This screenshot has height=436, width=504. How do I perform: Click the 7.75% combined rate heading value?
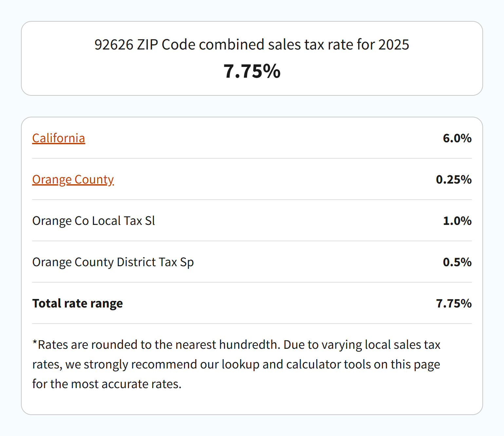(252, 71)
